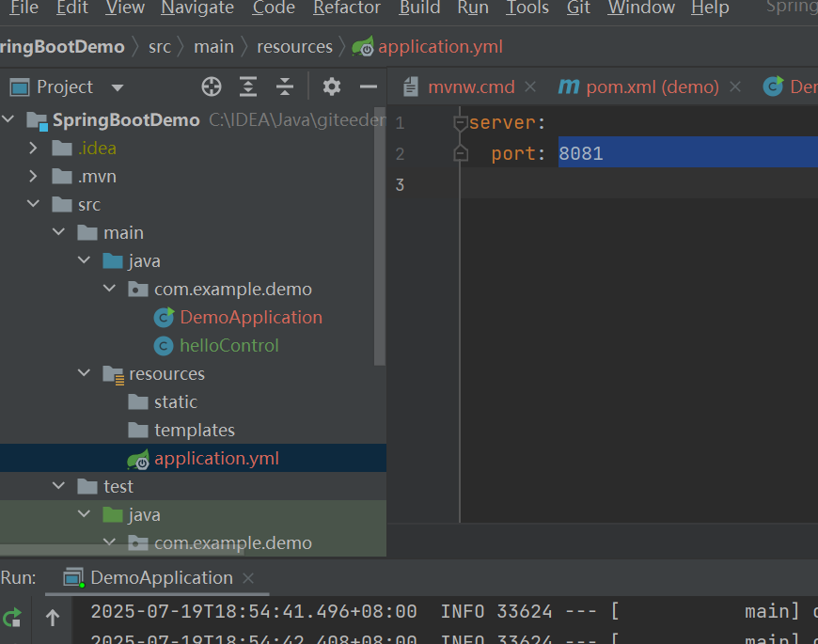The width and height of the screenshot is (818, 644).
Task: Collapse the SpringBootDemo root node
Action: [8, 119]
